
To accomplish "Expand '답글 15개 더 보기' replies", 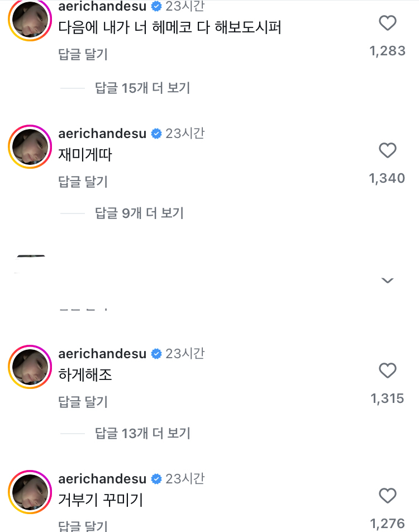I will coord(142,88).
